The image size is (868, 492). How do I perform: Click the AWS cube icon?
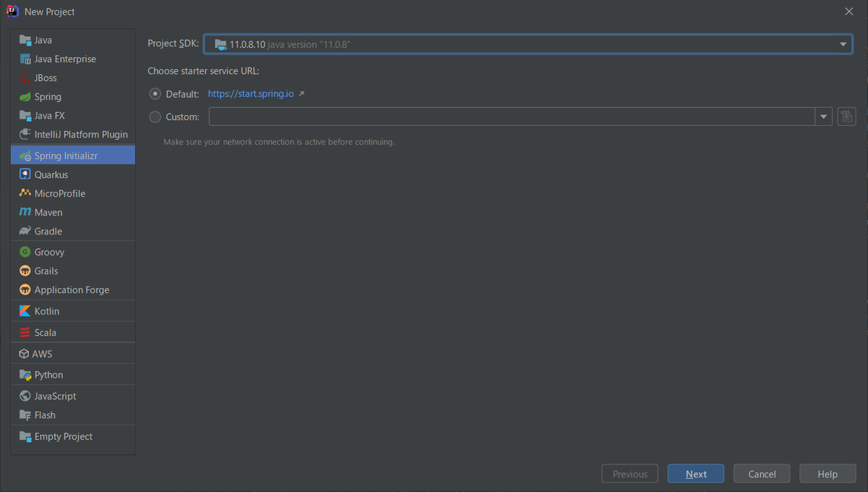[25, 354]
